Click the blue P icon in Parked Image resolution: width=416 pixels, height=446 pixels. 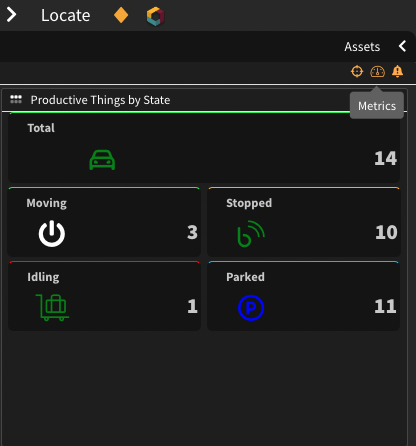[251, 308]
